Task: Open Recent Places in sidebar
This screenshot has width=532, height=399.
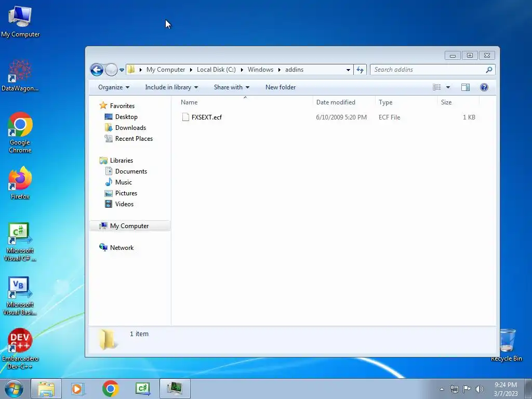Action: pyautogui.click(x=134, y=138)
